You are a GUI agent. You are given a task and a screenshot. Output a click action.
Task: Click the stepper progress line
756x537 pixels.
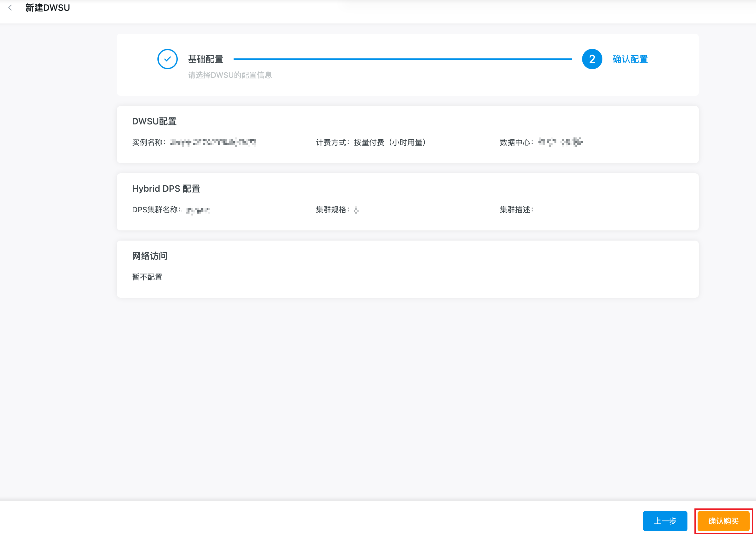[402, 59]
